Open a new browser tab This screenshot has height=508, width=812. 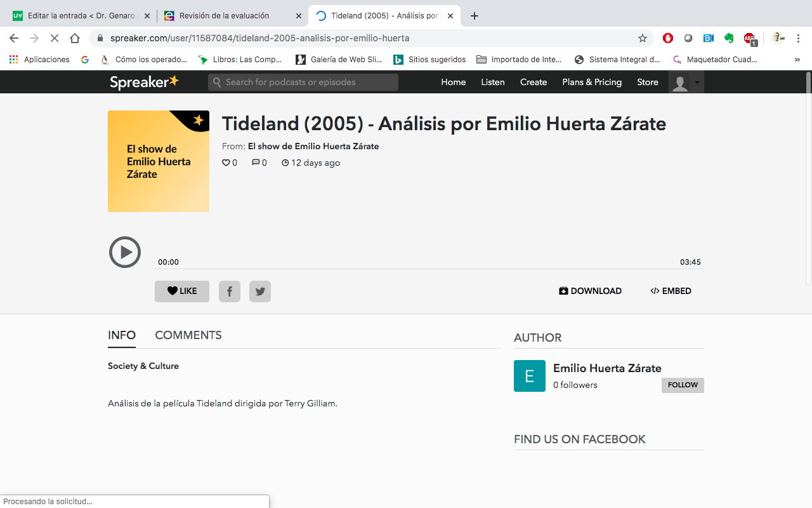click(x=475, y=16)
